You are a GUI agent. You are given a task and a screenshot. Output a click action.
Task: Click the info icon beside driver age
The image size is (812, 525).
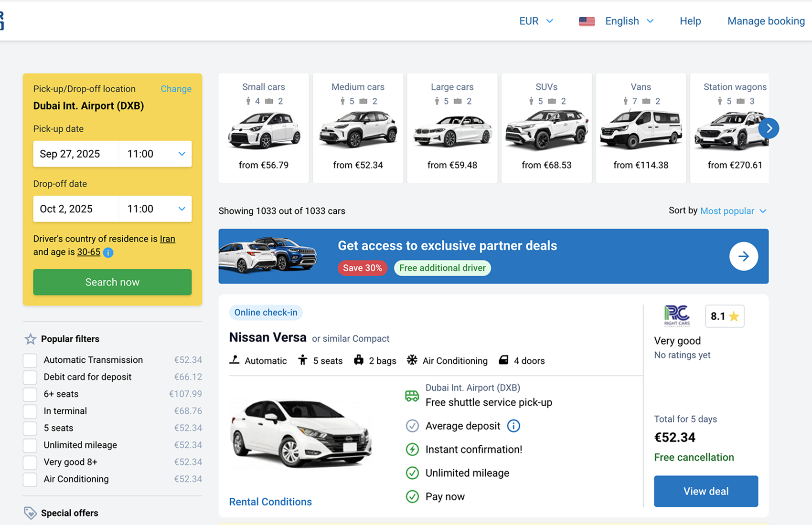click(108, 252)
